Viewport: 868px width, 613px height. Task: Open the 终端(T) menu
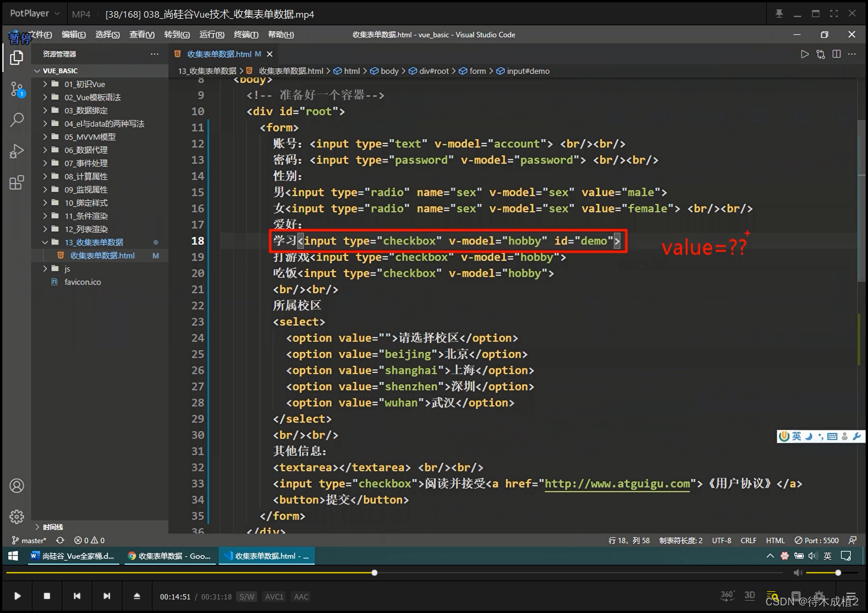click(246, 35)
